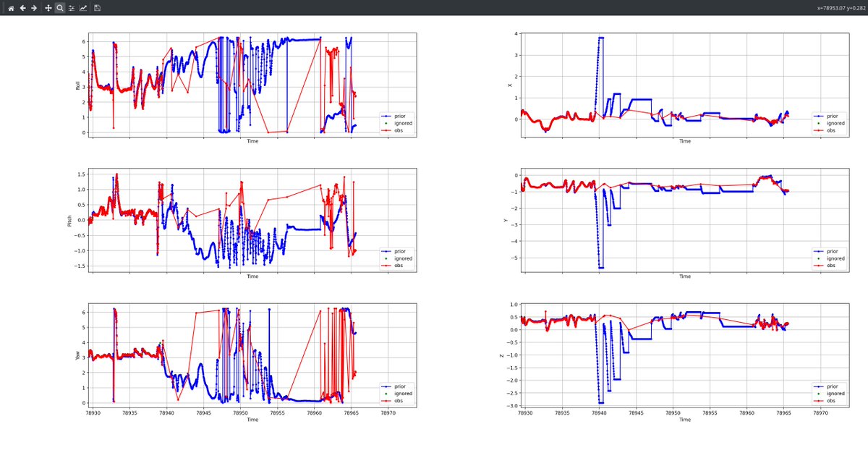
Task: Open Configure subplots sliders icon
Action: pos(72,8)
